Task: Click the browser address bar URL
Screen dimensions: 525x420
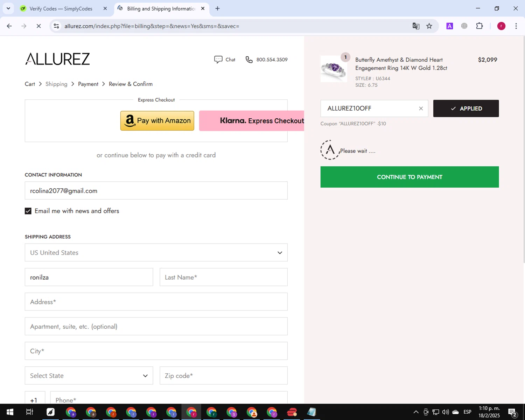Action: 152,26
